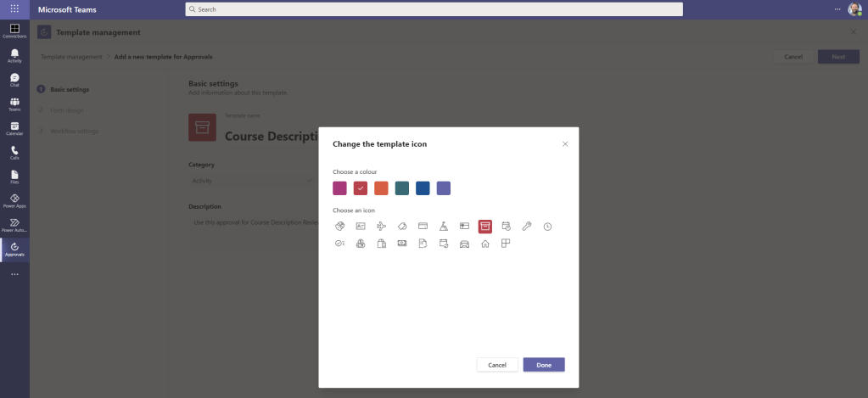Switch to the Approvals app tab
This screenshot has height=398, width=868.
click(14, 249)
